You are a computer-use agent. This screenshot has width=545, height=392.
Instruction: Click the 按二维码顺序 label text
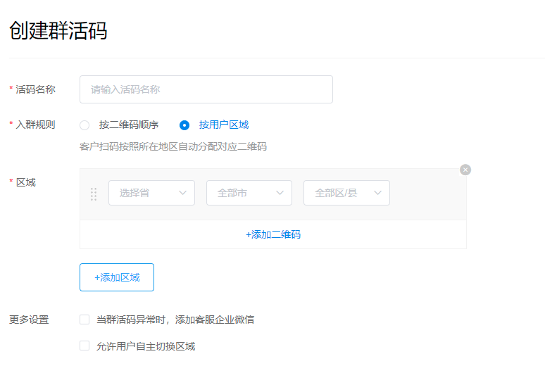[x=128, y=125]
